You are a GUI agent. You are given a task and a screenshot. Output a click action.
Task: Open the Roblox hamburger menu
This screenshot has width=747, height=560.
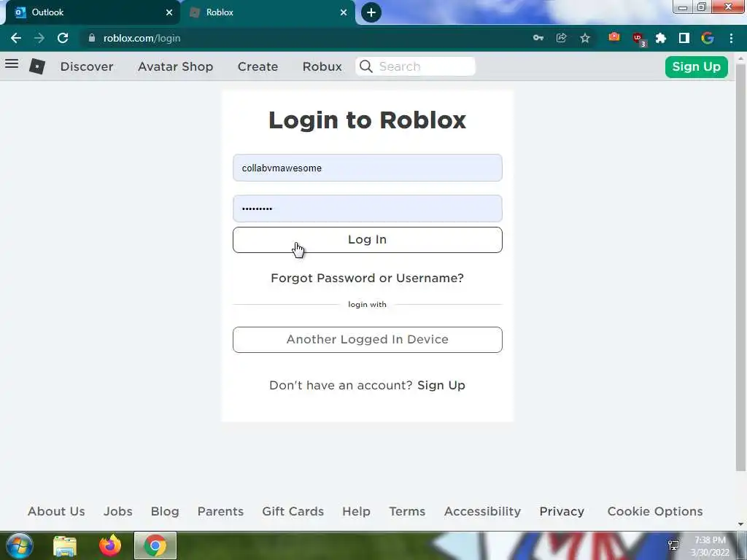click(12, 64)
